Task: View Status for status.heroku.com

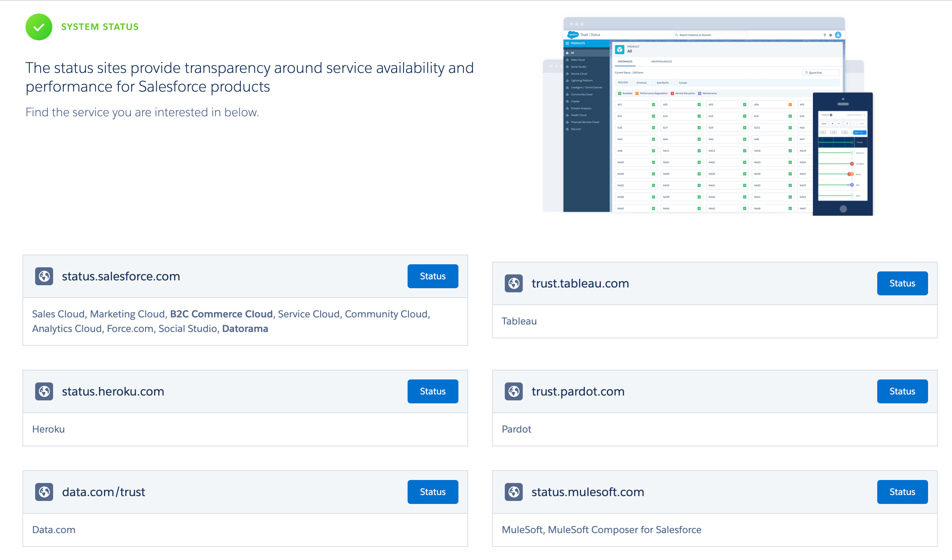Action: [433, 391]
